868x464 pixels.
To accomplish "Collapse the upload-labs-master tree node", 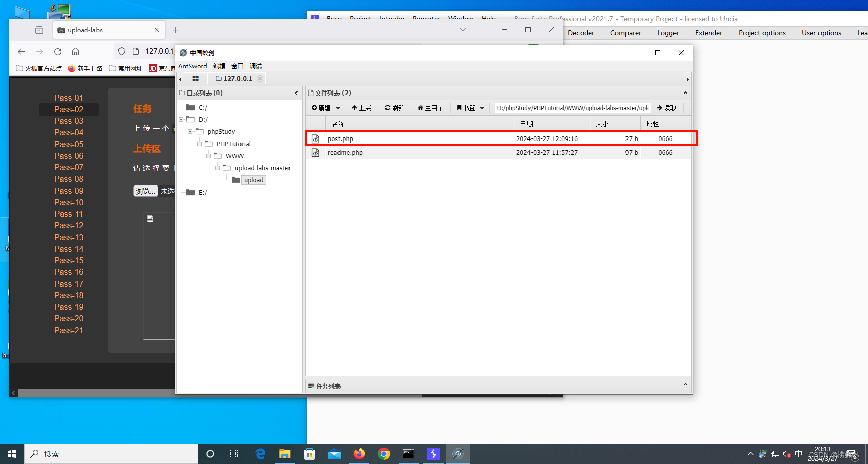I will pyautogui.click(x=218, y=168).
